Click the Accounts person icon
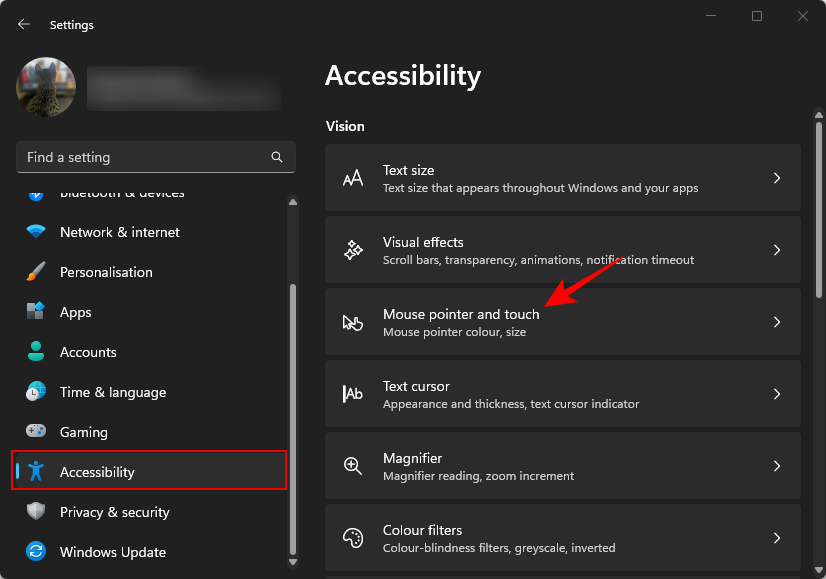Image resolution: width=826 pixels, height=579 pixels. [36, 351]
